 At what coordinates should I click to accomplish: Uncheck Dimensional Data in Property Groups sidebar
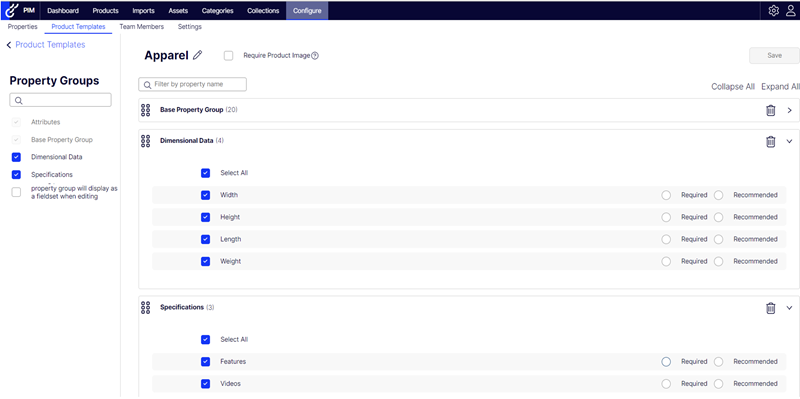point(16,157)
